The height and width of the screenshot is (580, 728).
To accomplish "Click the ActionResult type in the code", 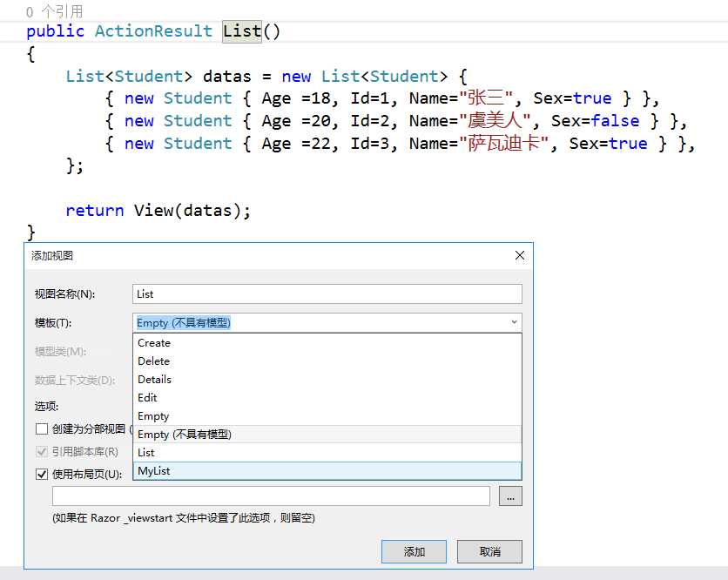I will pos(153,31).
